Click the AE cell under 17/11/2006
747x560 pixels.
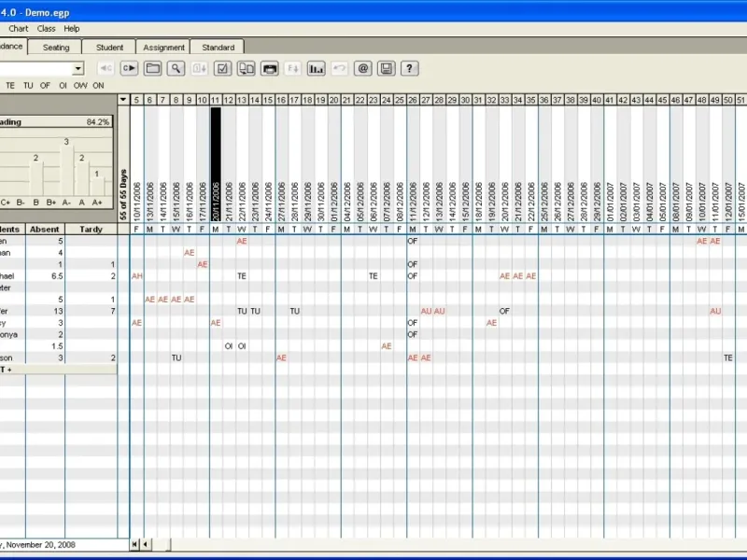(x=203, y=264)
